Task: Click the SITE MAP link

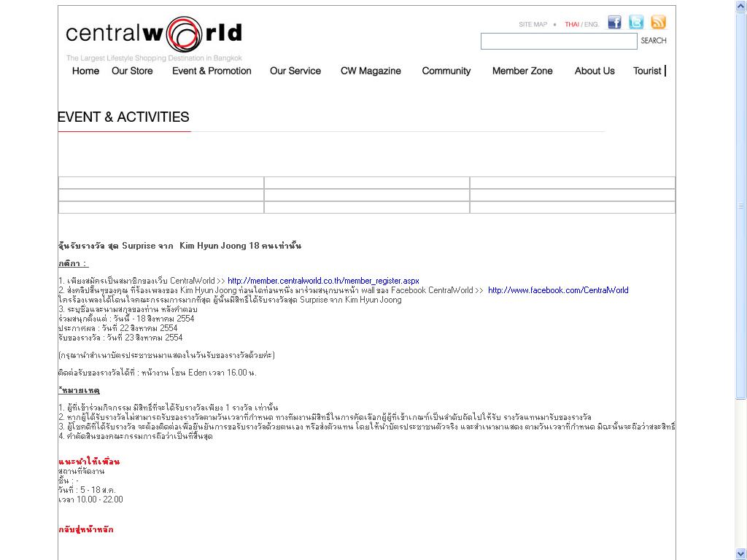Action: [533, 24]
